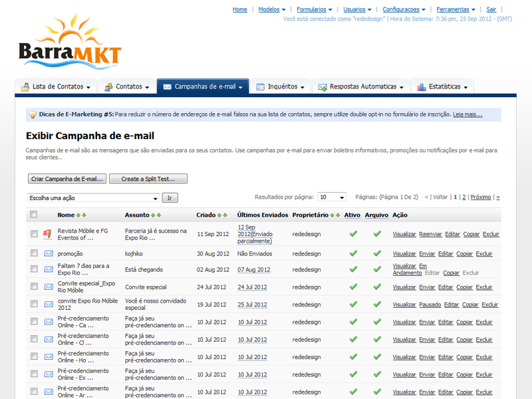Click envelope icon of Convite especial_Expo Rio Móbile

[49, 287]
